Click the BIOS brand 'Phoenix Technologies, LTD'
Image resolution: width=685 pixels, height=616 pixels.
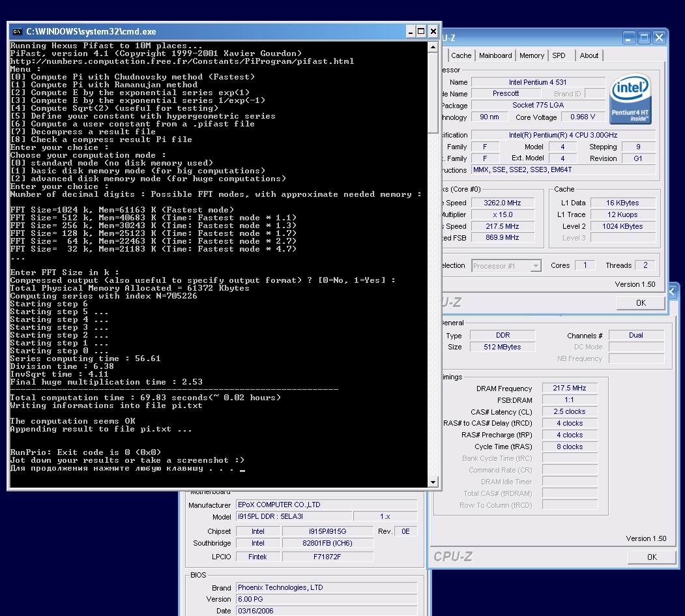click(x=327, y=587)
